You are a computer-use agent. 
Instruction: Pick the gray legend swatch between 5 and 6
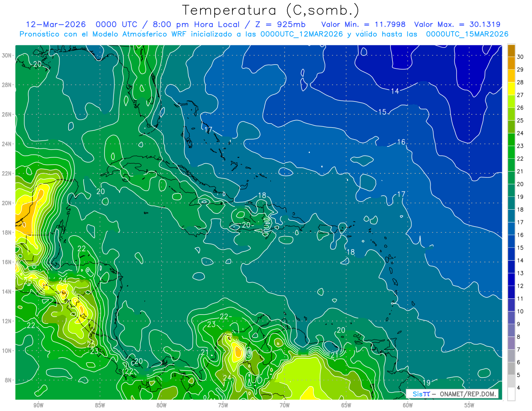(511, 368)
